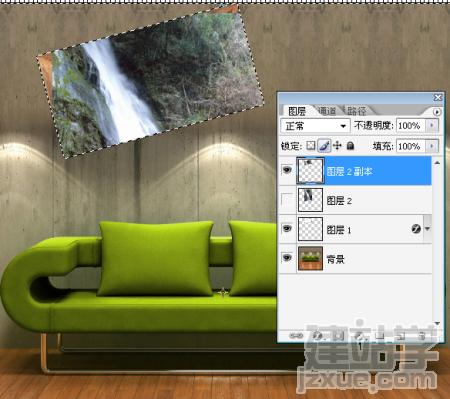The image size is (450, 399).
Task: Toggle lock position move icon
Action: point(337,146)
